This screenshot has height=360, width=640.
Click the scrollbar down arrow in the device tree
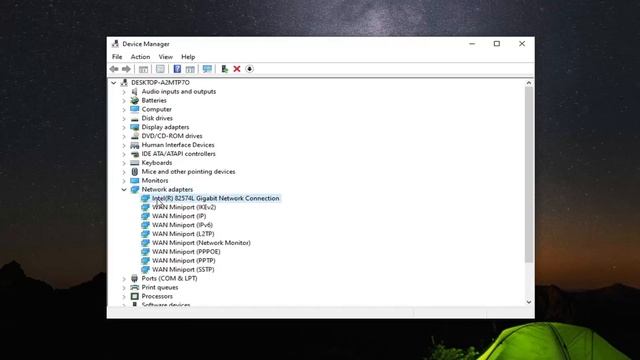click(x=529, y=302)
